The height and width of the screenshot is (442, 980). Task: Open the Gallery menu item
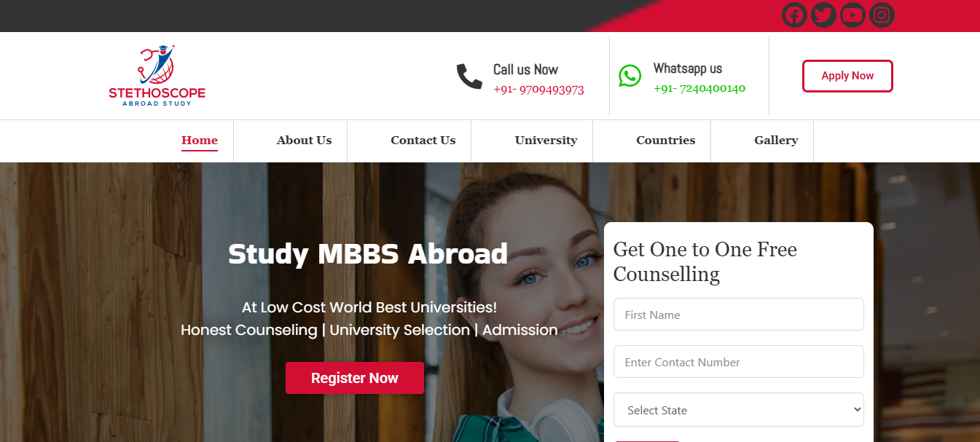click(776, 141)
